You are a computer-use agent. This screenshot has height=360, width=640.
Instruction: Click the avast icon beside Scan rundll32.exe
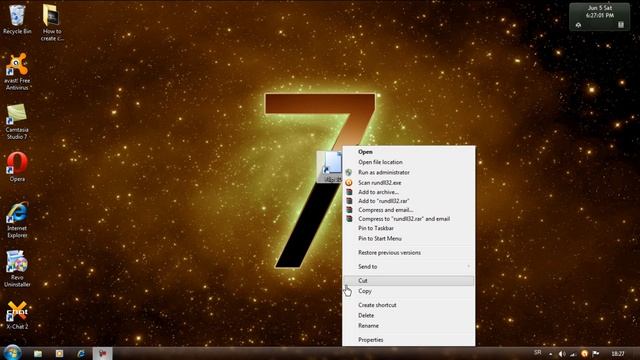coord(349,183)
